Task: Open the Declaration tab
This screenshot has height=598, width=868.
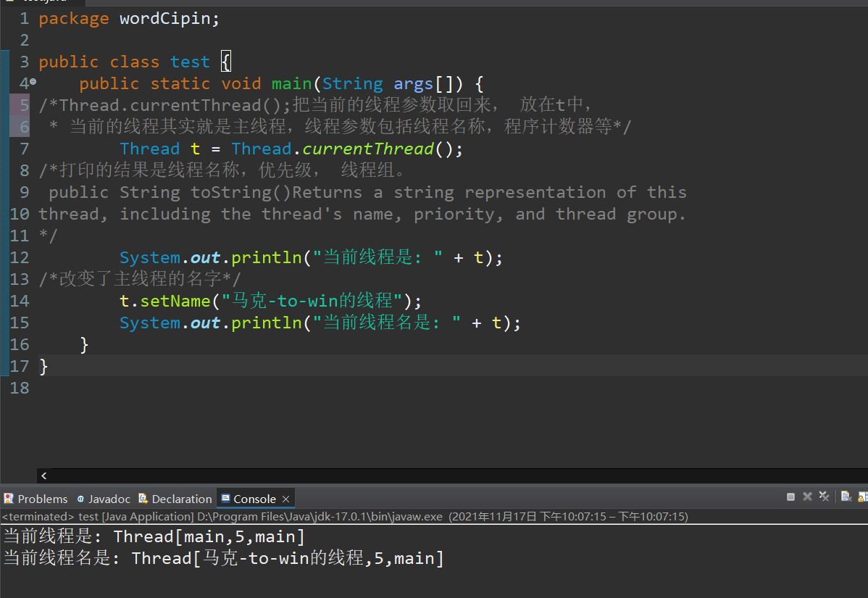Action: 175,499
